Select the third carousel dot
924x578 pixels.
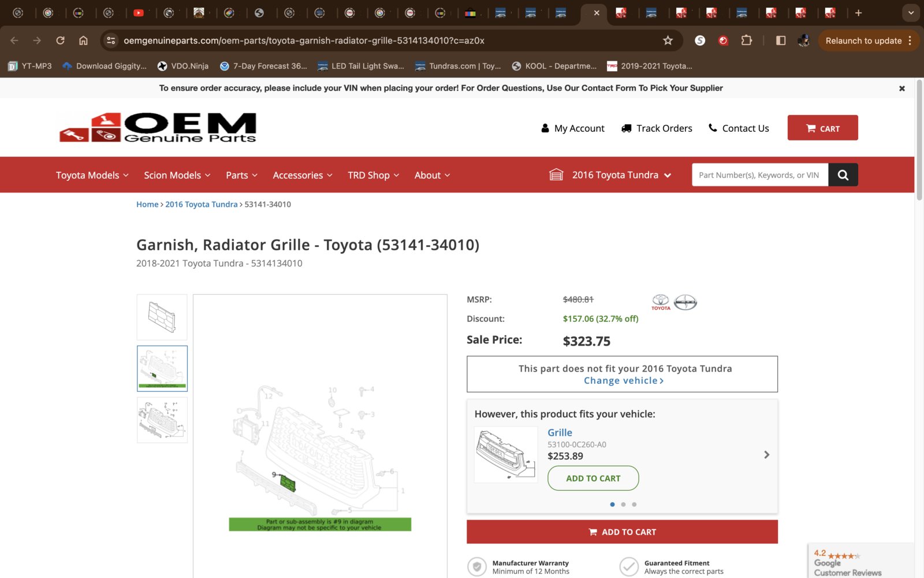pyautogui.click(x=634, y=505)
